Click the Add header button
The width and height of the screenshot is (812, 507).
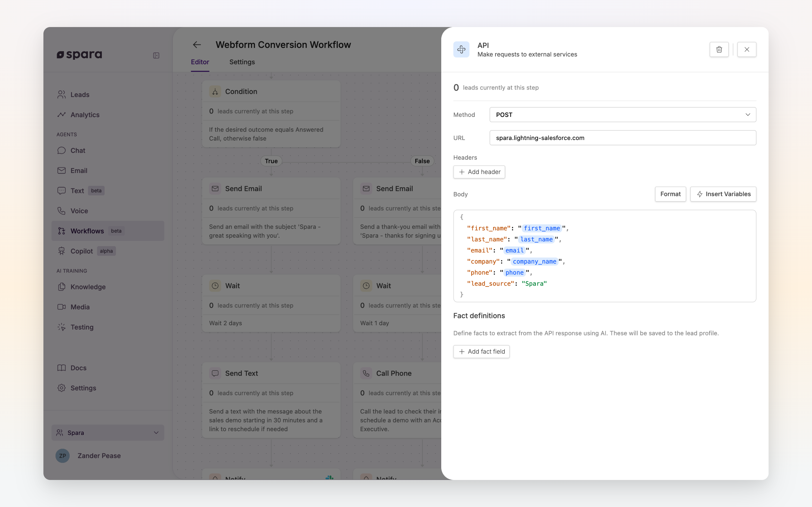pyautogui.click(x=479, y=172)
